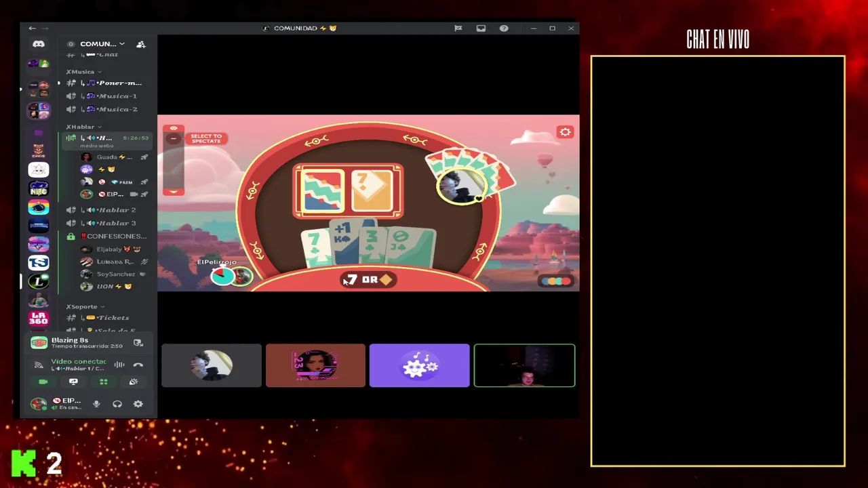Open the CONFESIONES locked channel

click(x=107, y=236)
